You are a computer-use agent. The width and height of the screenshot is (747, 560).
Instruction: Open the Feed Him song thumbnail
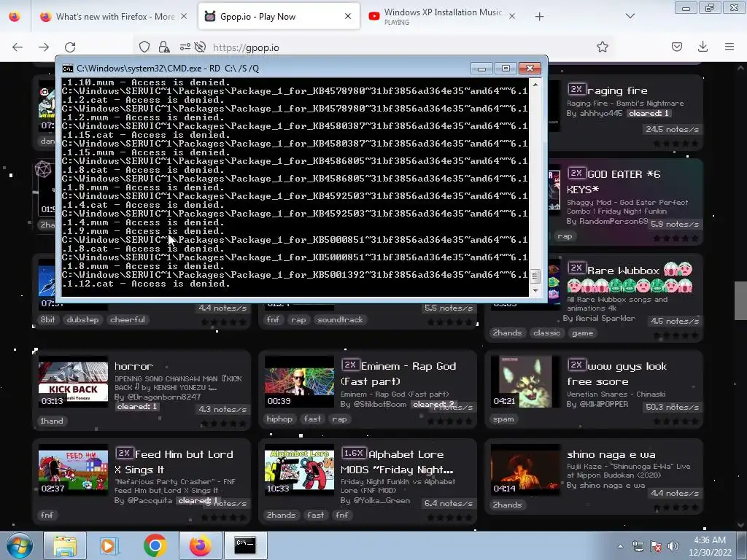[x=73, y=470]
